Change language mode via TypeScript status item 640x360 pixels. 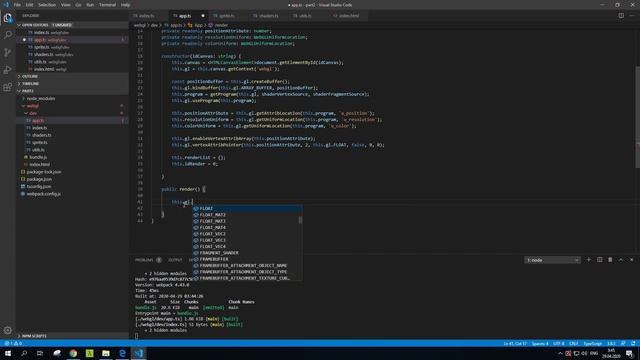coord(592,343)
